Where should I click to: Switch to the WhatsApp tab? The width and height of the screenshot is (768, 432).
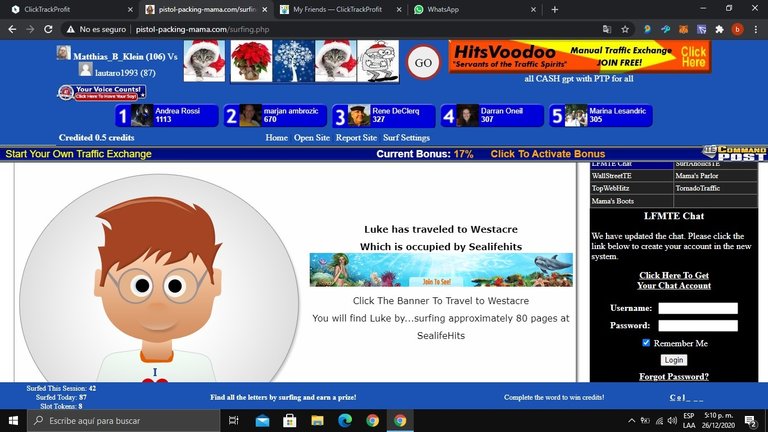473,9
